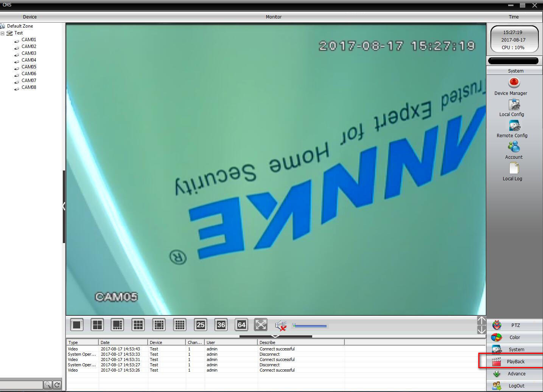Select log row dated 14:53:33

[276, 354]
